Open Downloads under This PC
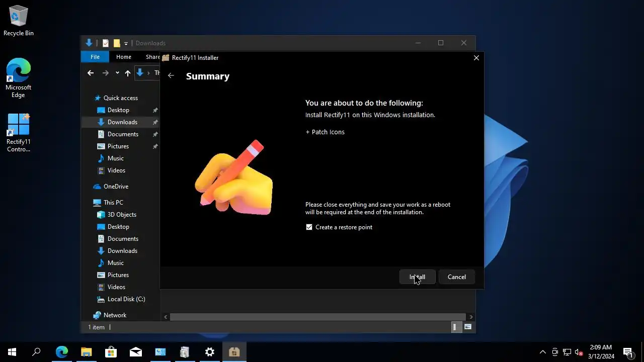The width and height of the screenshot is (644, 362). 122,251
